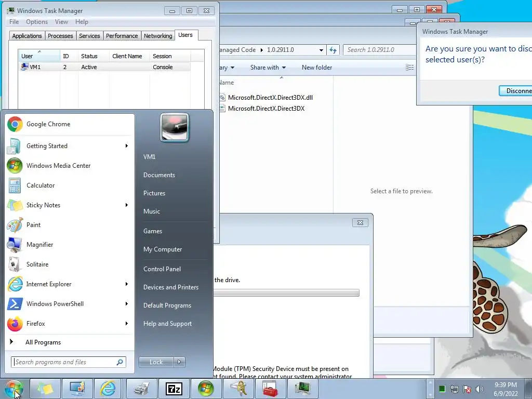This screenshot has height=399, width=532.
Task: Open View menu in Task Manager
Action: pyautogui.click(x=61, y=22)
